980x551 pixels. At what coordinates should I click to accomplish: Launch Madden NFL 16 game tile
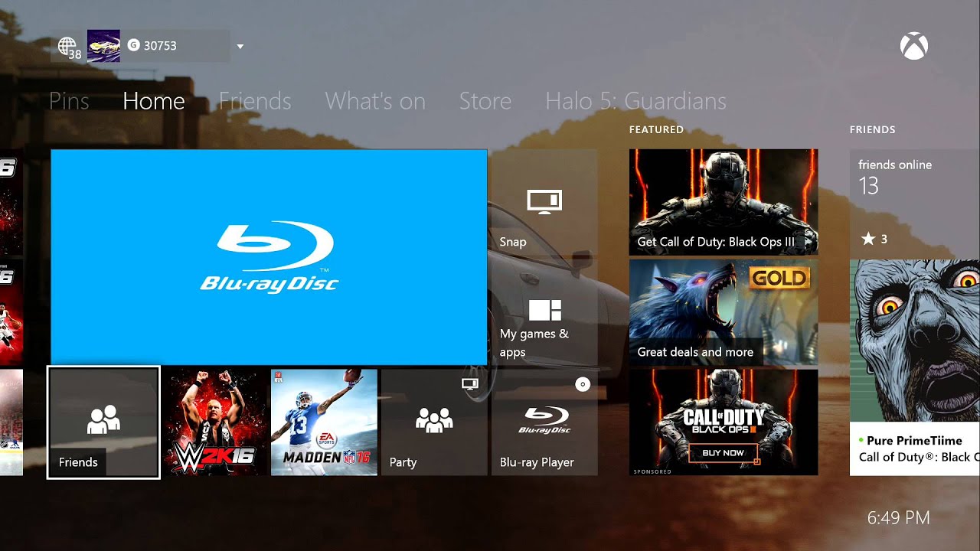click(x=324, y=422)
